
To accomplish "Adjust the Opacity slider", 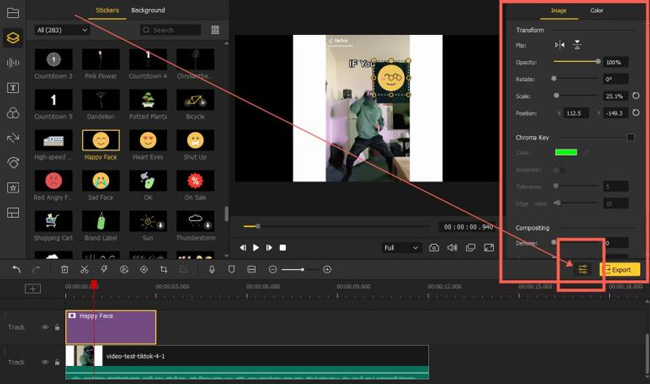I will click(x=577, y=61).
